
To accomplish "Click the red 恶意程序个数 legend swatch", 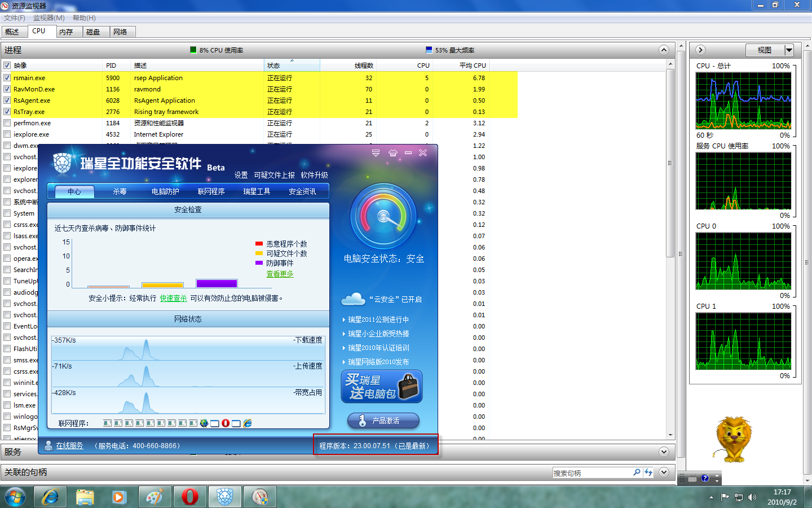I will coord(259,244).
